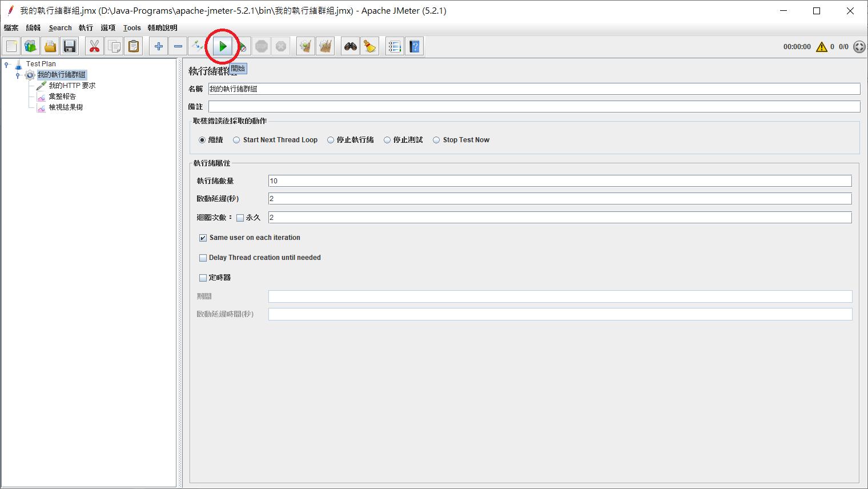
Task: Select 我的HTTP 要求 sampler in tree
Action: 72,86
